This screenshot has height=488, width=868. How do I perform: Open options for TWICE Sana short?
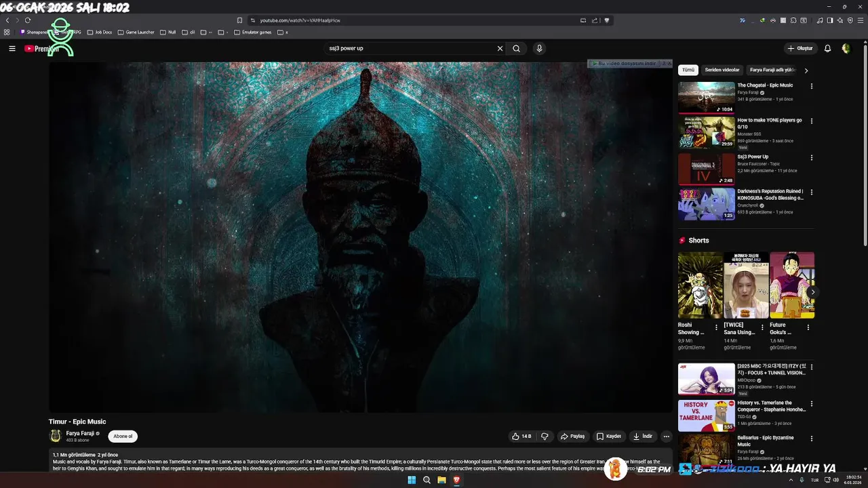762,327
